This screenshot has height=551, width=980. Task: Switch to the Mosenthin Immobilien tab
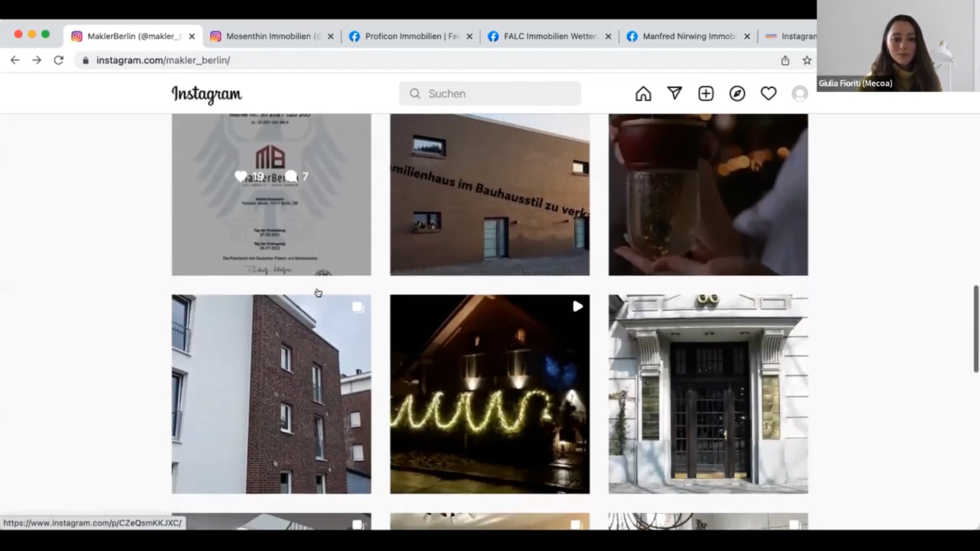tap(273, 36)
